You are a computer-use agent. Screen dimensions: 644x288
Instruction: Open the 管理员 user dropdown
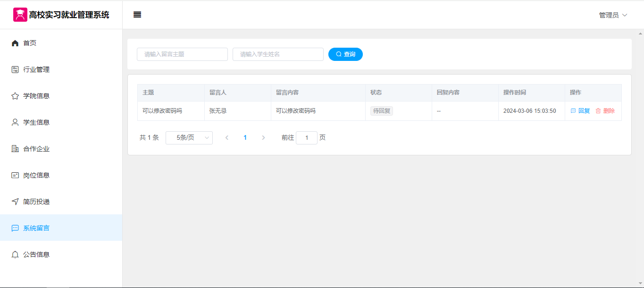click(613, 15)
